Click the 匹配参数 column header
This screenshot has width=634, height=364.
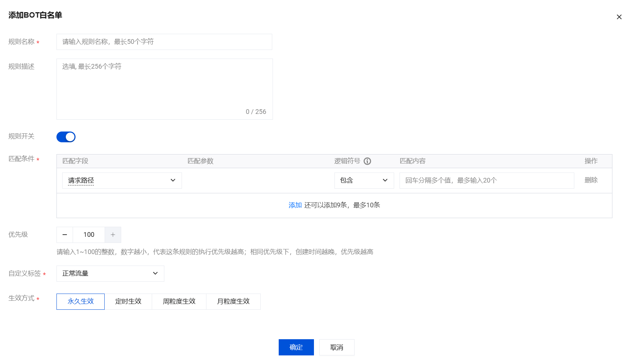click(x=200, y=161)
